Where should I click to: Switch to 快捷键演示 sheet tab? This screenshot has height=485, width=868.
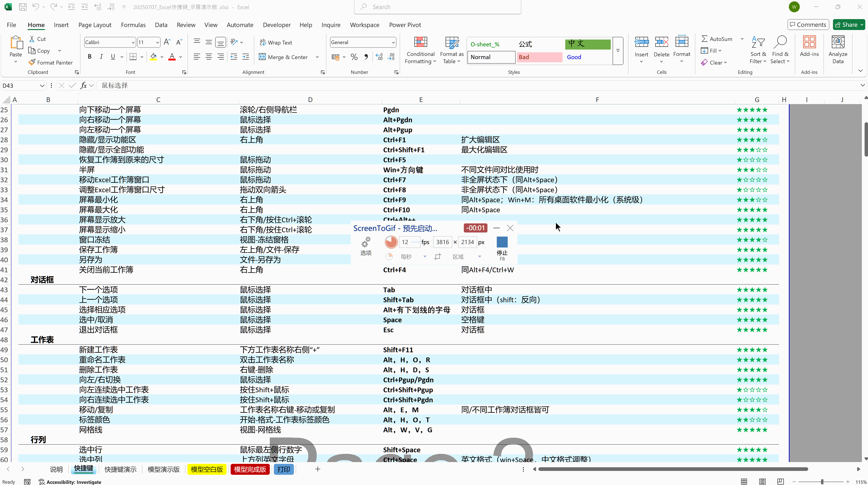tap(120, 469)
